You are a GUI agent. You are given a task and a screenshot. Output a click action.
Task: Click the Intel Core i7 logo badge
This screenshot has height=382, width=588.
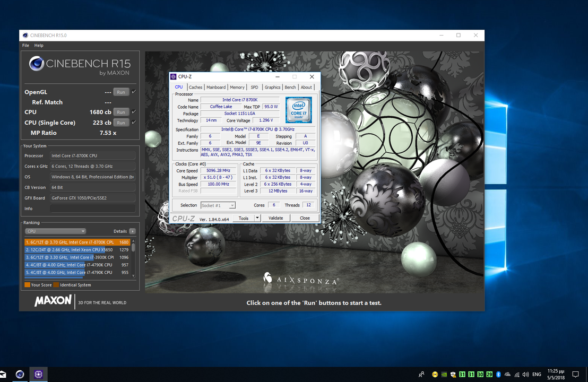tap(298, 110)
